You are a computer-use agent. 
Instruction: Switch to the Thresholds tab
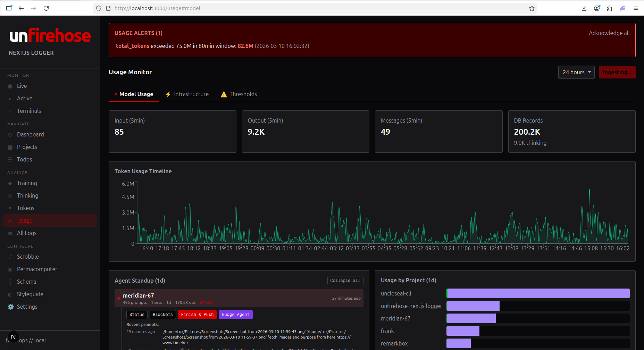tap(239, 94)
